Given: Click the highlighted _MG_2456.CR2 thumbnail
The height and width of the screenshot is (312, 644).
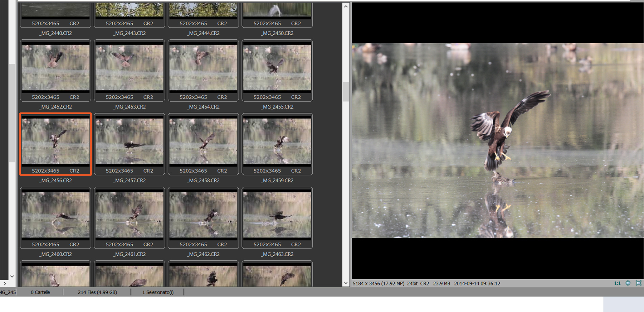Looking at the screenshot, I should [x=56, y=144].
